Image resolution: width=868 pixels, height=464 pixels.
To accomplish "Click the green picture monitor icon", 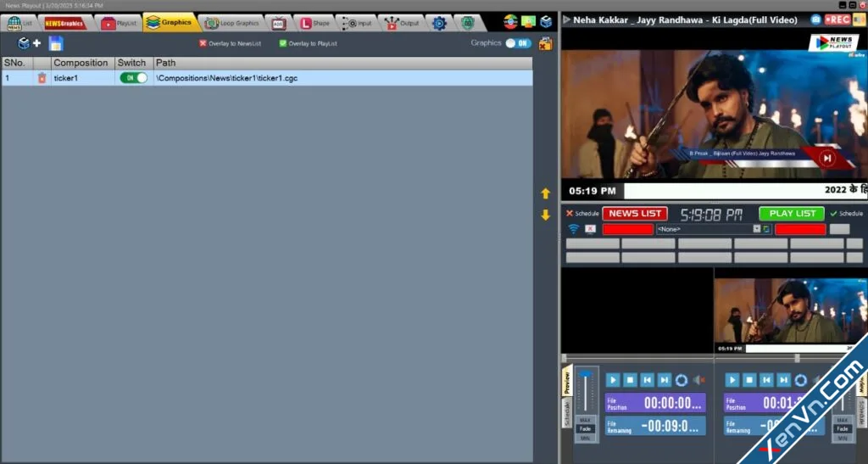I will (x=528, y=21).
